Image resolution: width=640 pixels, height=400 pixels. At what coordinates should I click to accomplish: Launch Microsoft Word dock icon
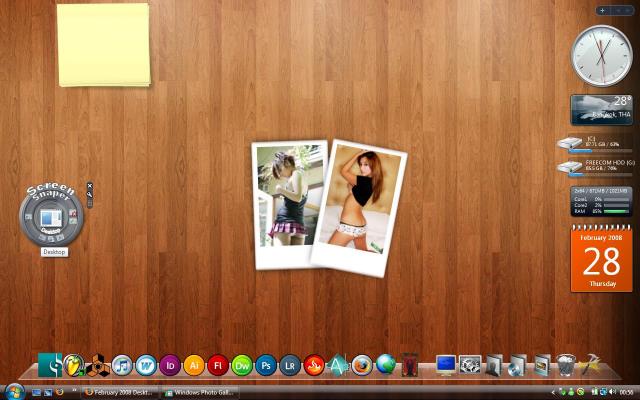click(x=146, y=365)
